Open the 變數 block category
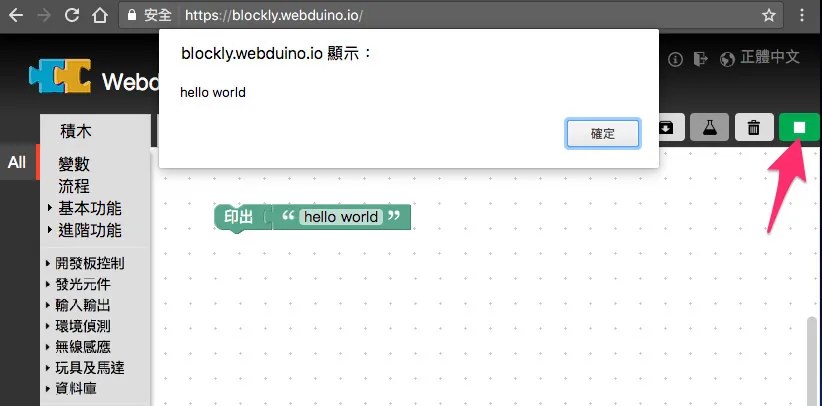Screen dimensions: 822x406 (74, 164)
